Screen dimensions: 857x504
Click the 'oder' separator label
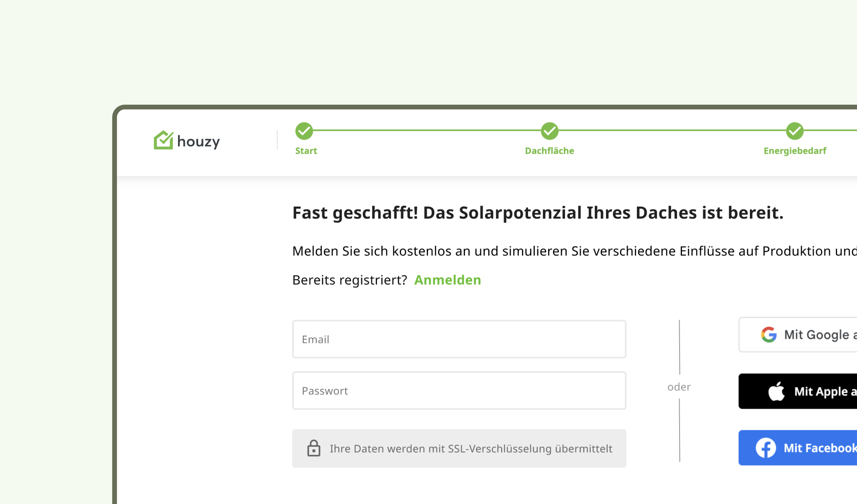(x=679, y=387)
